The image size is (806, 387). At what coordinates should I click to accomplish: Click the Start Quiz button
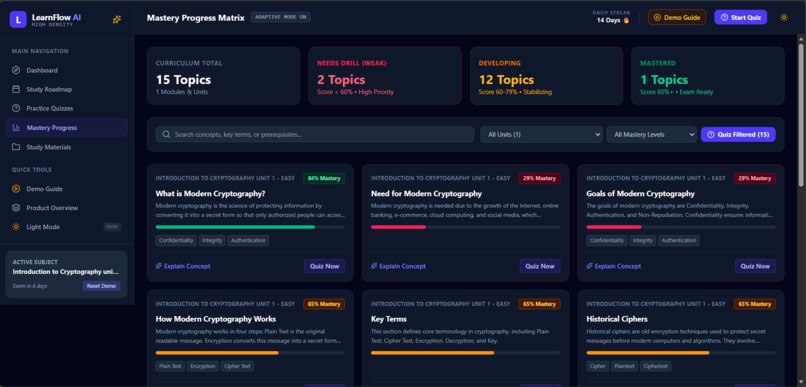(740, 17)
